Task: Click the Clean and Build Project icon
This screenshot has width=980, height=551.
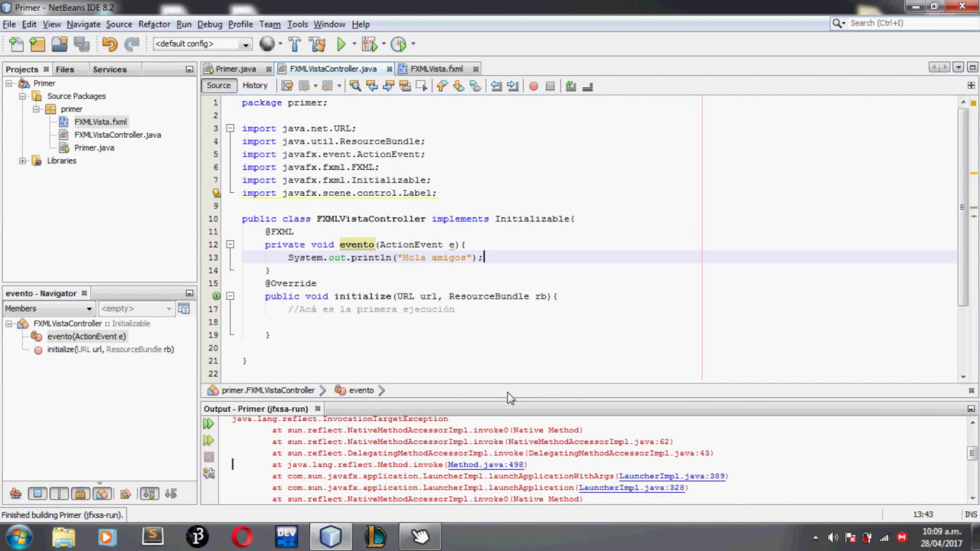Action: (317, 44)
